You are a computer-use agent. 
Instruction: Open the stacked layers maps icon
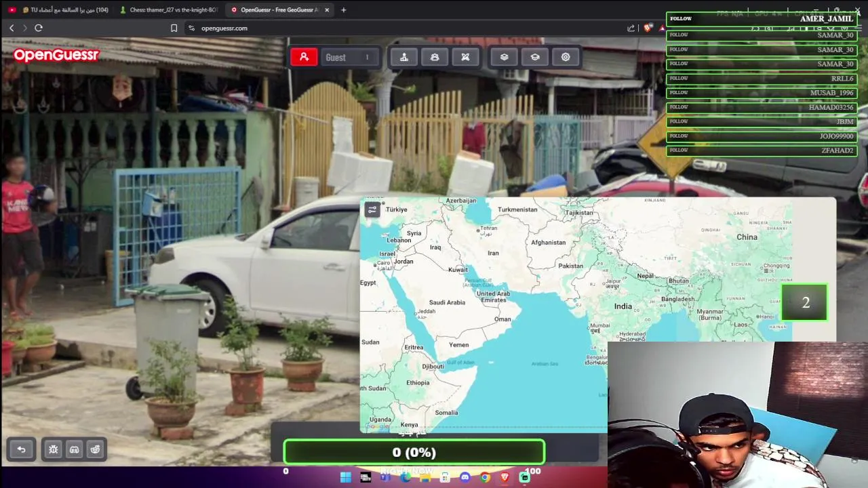tap(504, 57)
